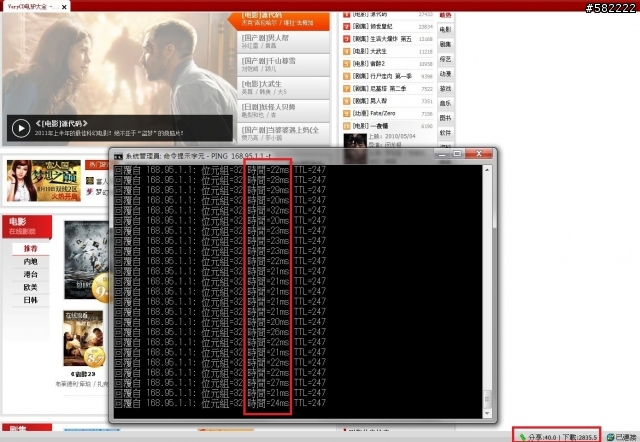Screen dimensions: 640x442
Task: Click rank number 1 badge icon
Action: coord(347,15)
